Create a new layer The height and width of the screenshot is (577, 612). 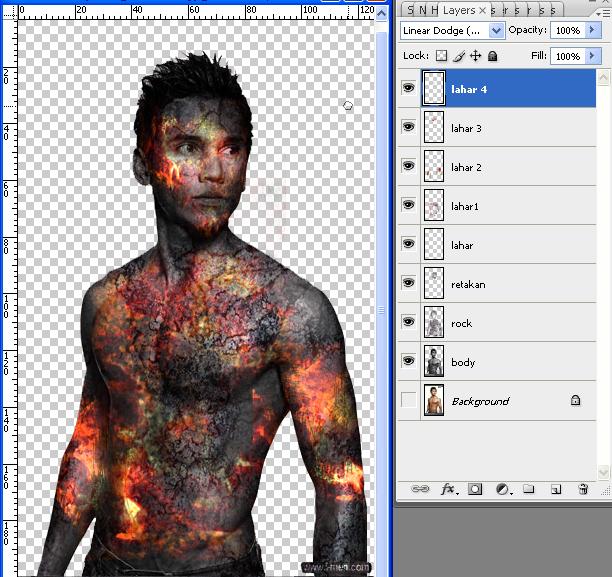(x=556, y=489)
